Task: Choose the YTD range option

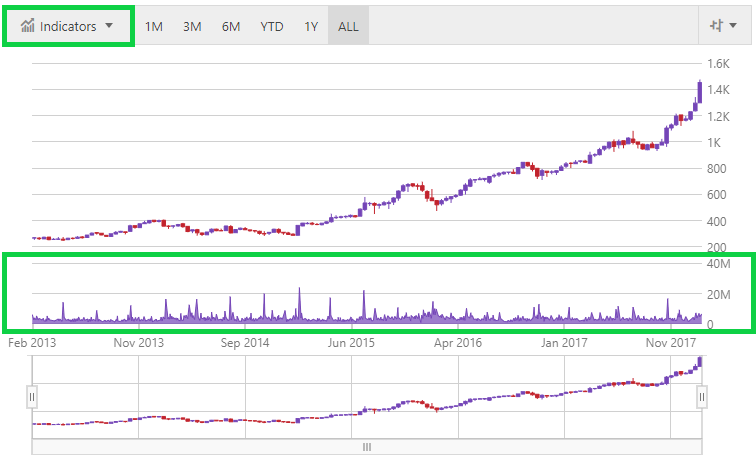Action: pyautogui.click(x=271, y=26)
